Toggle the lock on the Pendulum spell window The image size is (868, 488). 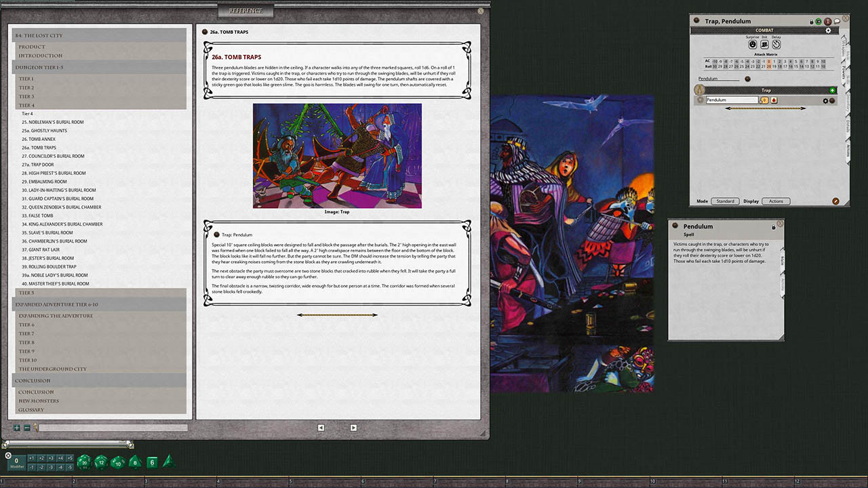click(x=774, y=226)
